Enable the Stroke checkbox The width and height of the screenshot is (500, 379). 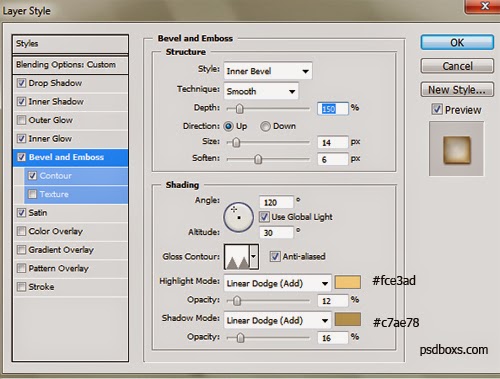(x=21, y=287)
